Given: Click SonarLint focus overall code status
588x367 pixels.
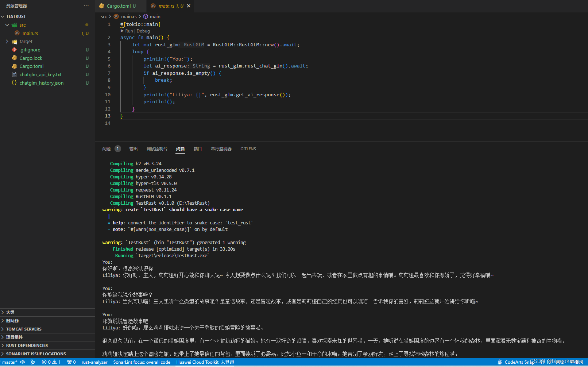Looking at the screenshot, I should 142,362.
